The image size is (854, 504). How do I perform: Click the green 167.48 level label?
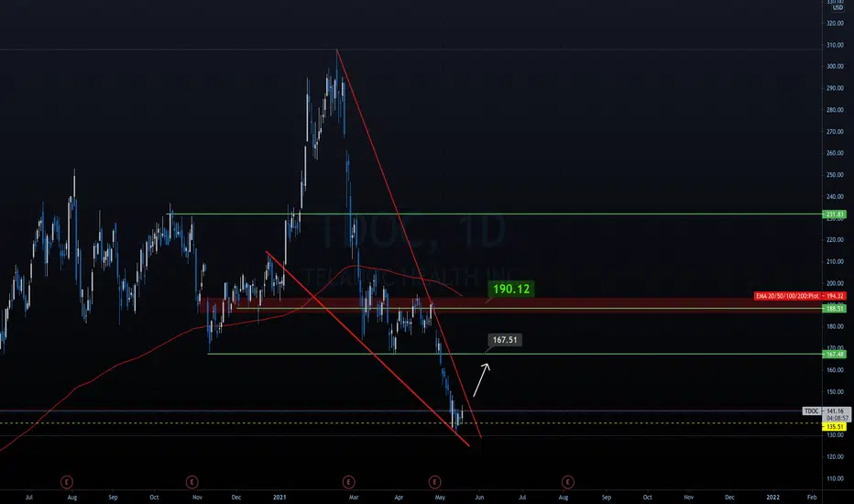[x=835, y=354]
